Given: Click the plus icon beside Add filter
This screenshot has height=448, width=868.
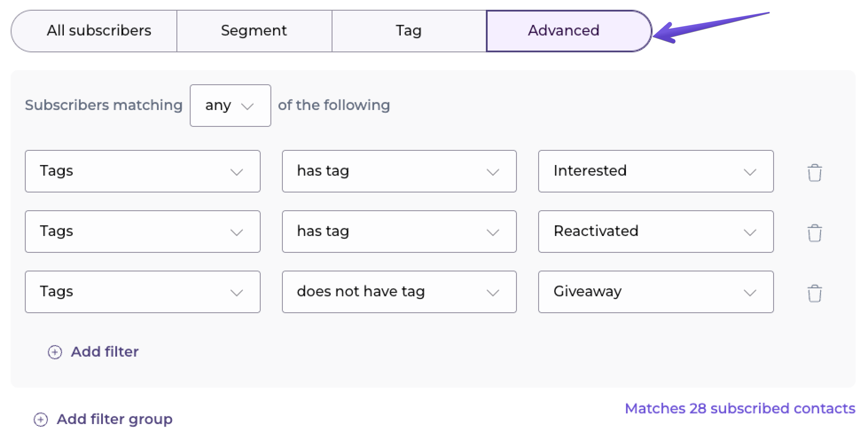Looking at the screenshot, I should coord(55,352).
